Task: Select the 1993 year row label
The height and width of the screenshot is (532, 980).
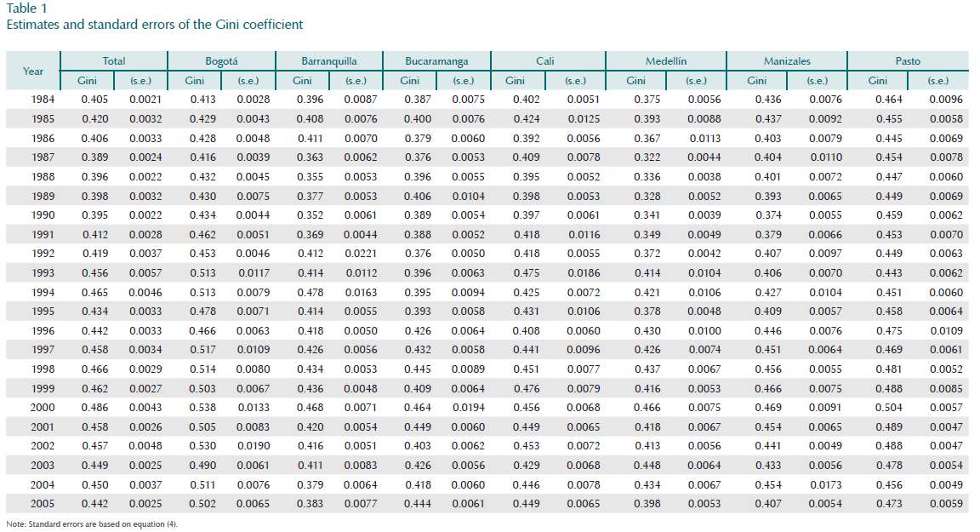Action: click(43, 273)
